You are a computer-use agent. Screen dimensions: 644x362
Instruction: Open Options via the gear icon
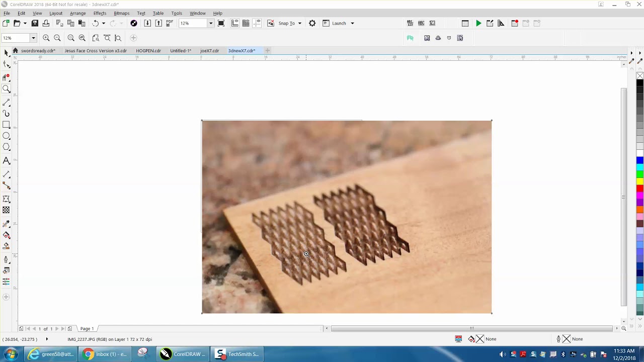(312, 23)
